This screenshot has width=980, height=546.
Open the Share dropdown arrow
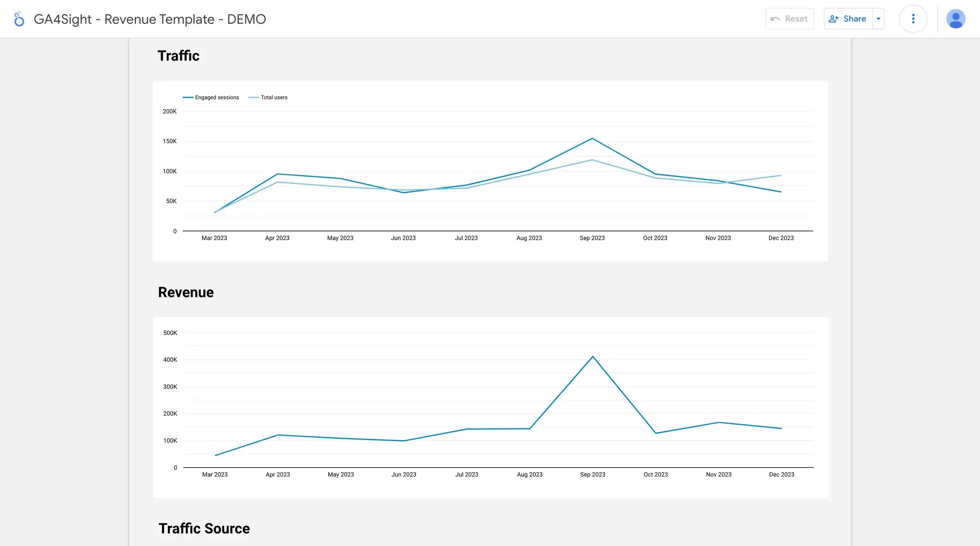click(x=878, y=18)
